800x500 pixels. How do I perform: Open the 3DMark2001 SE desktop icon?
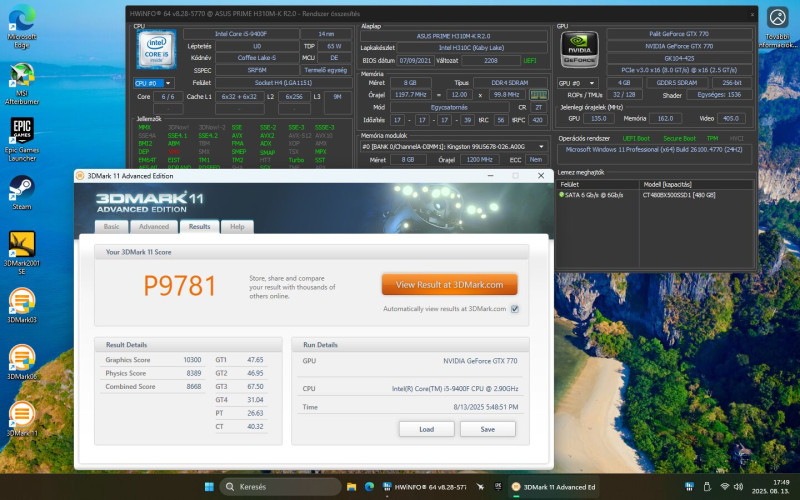click(22, 253)
